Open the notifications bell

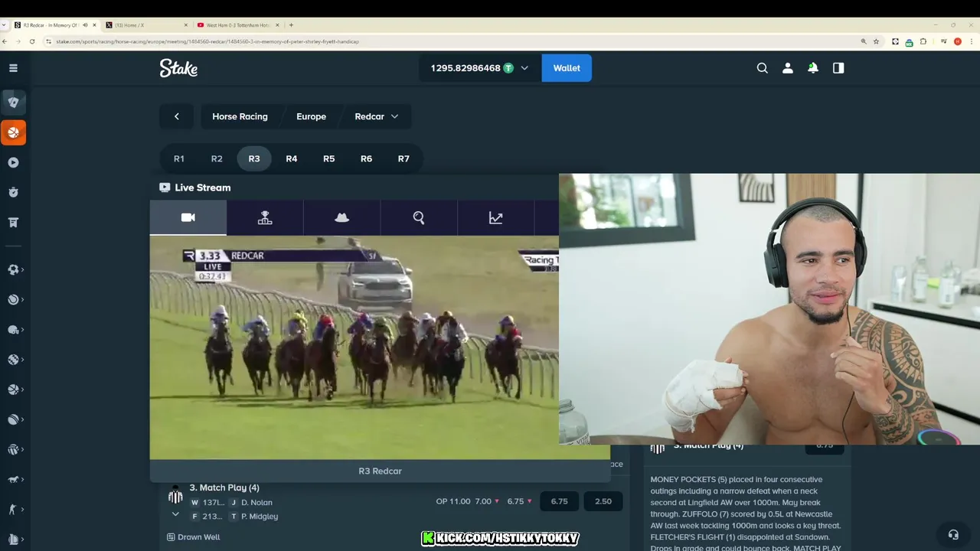[813, 68]
